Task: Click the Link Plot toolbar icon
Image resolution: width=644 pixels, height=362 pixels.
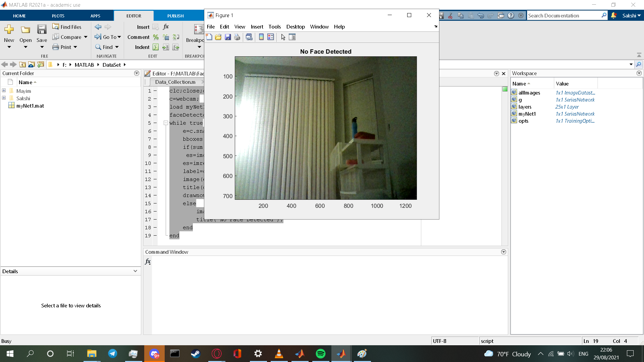Action: pyautogui.click(x=249, y=37)
